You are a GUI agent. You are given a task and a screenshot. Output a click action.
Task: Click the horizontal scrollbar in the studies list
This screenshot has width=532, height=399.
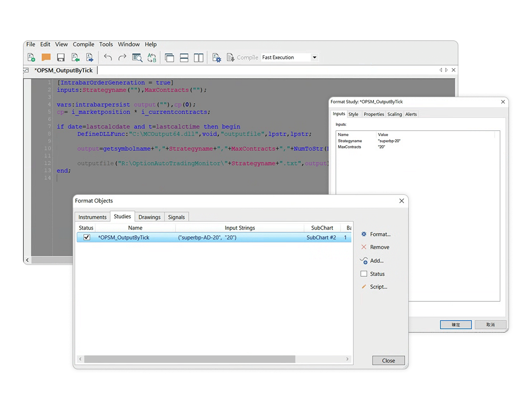click(x=189, y=360)
